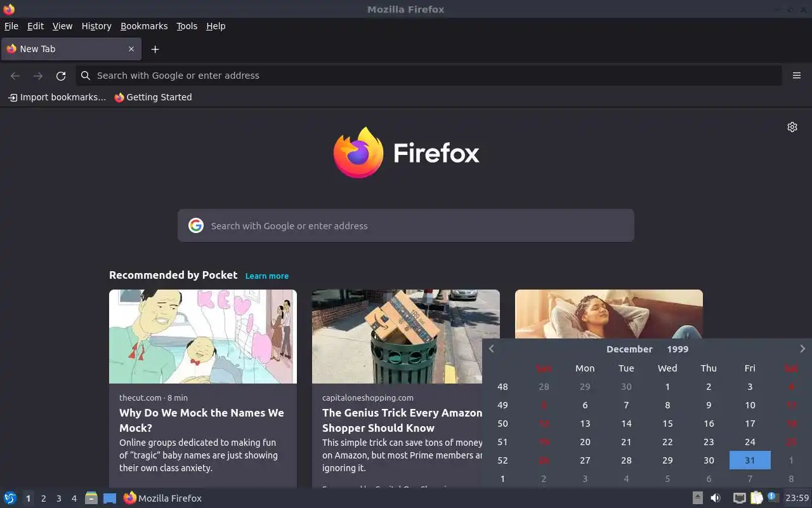Open a new tab with plus button
Screen dimensions: 812x508
pyautogui.click(x=155, y=49)
